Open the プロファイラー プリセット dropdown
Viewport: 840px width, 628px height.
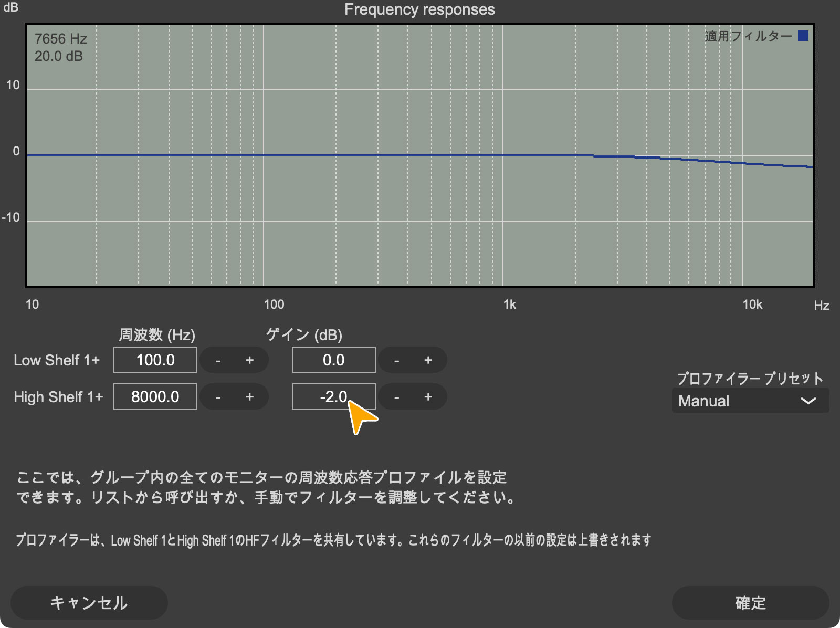750,401
